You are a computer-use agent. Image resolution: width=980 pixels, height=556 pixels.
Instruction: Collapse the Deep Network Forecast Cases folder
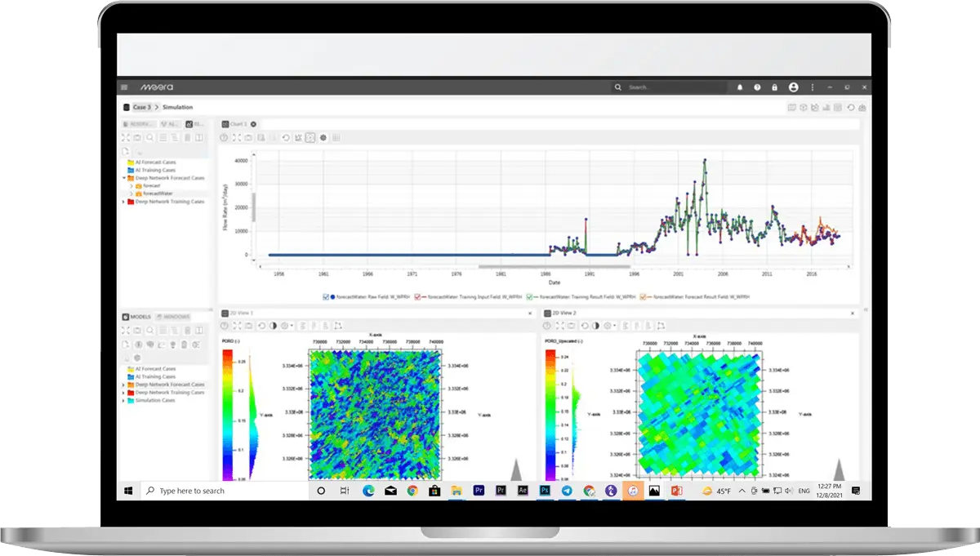124,178
